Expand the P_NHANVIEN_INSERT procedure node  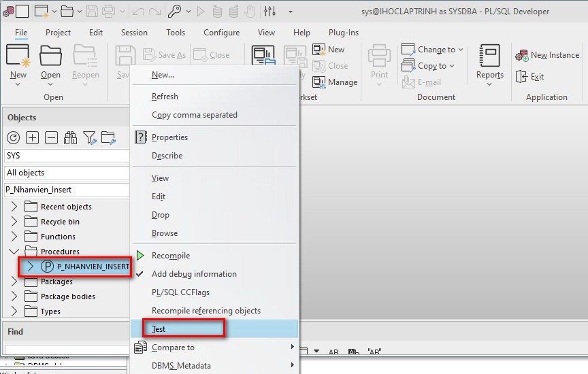coord(31,267)
